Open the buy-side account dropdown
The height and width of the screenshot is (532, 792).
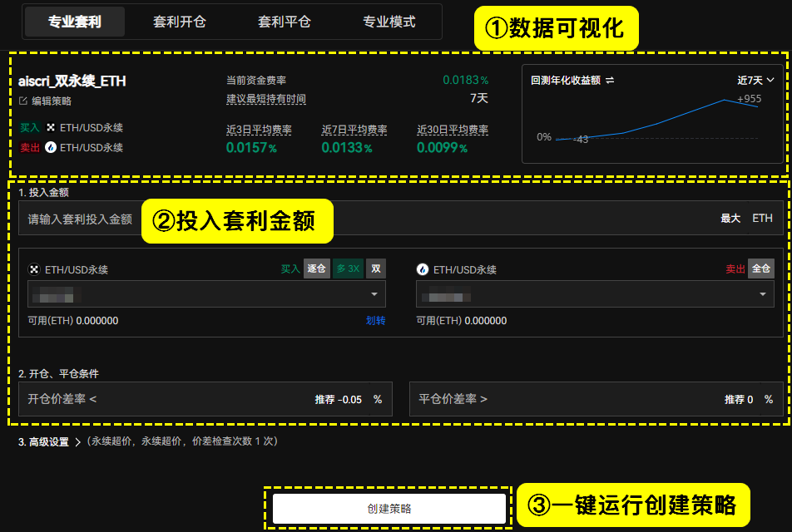point(206,293)
